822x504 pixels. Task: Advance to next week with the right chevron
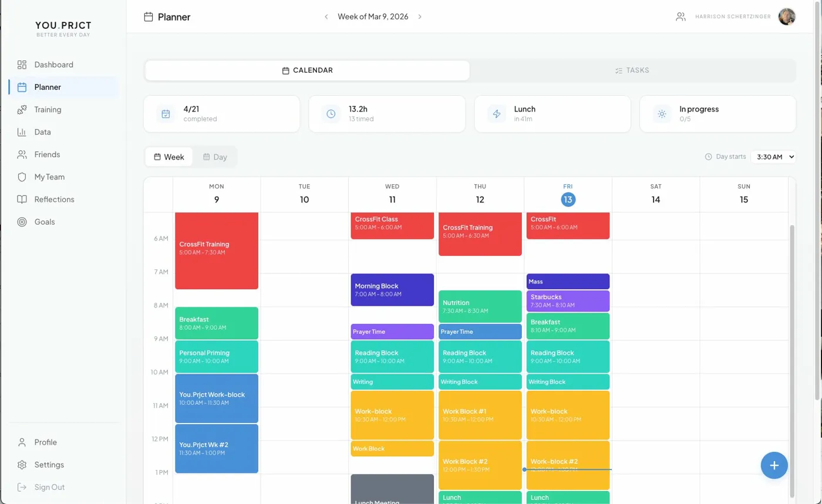(420, 17)
